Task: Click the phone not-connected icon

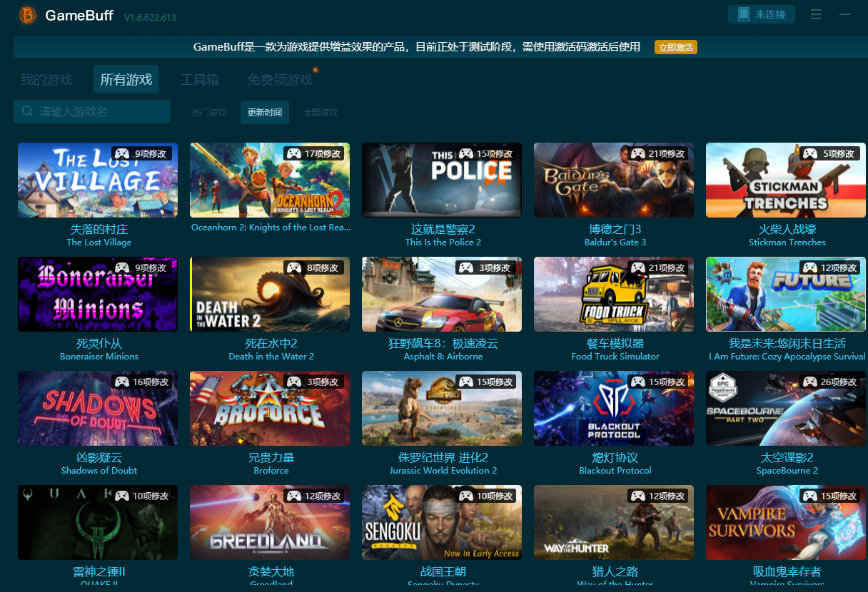Action: pyautogui.click(x=743, y=14)
